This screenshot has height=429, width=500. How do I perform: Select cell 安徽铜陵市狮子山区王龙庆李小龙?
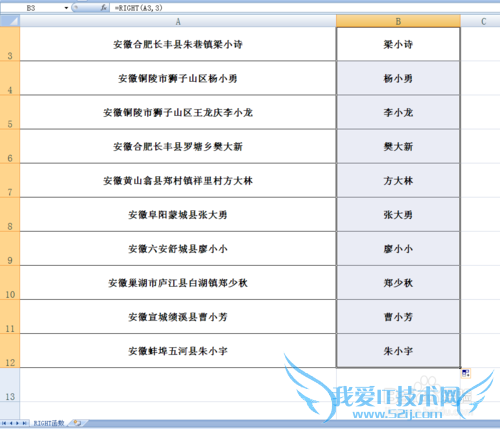[x=178, y=112]
